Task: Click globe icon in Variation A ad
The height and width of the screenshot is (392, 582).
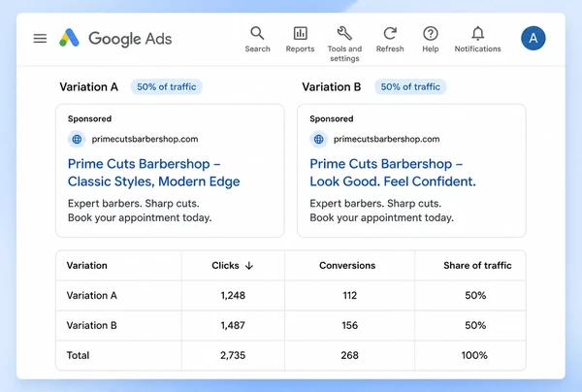Action: [x=77, y=139]
